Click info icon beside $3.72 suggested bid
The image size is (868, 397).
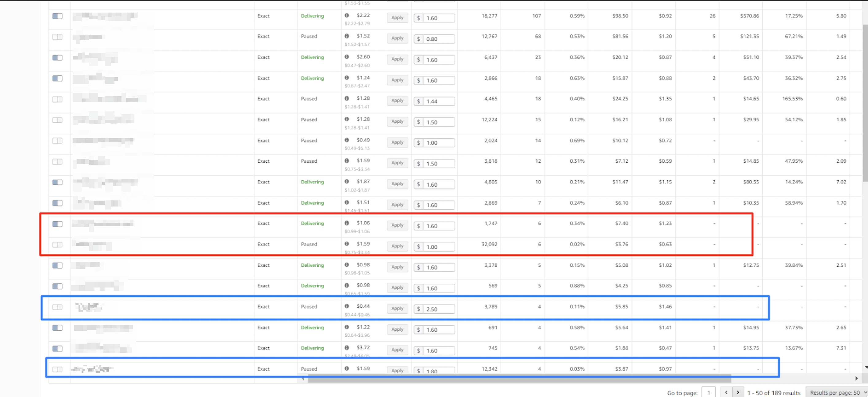(347, 348)
